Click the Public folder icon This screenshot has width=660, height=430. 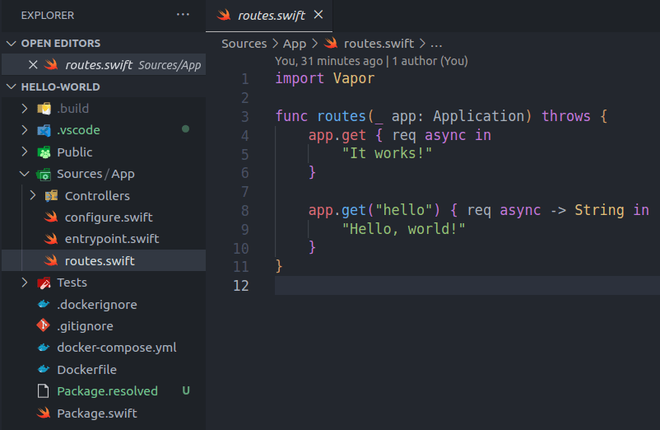coord(43,152)
